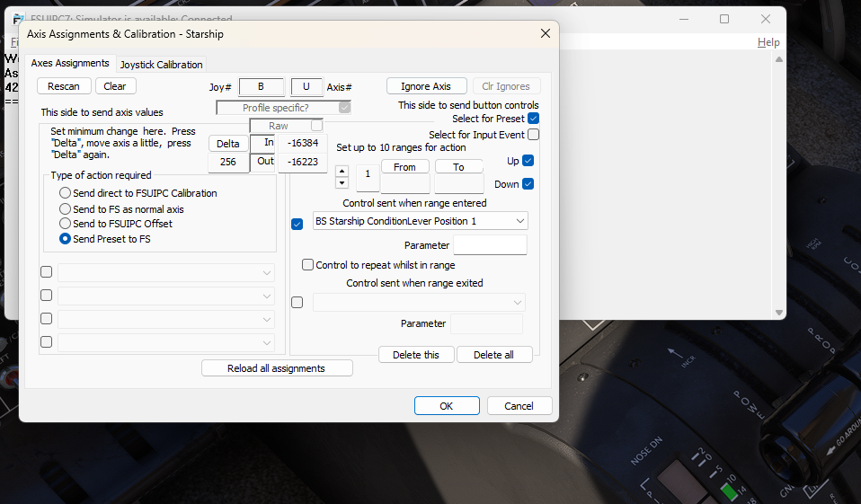Close the FSUIPC7 main window
This screenshot has width=861, height=504.
766,19
